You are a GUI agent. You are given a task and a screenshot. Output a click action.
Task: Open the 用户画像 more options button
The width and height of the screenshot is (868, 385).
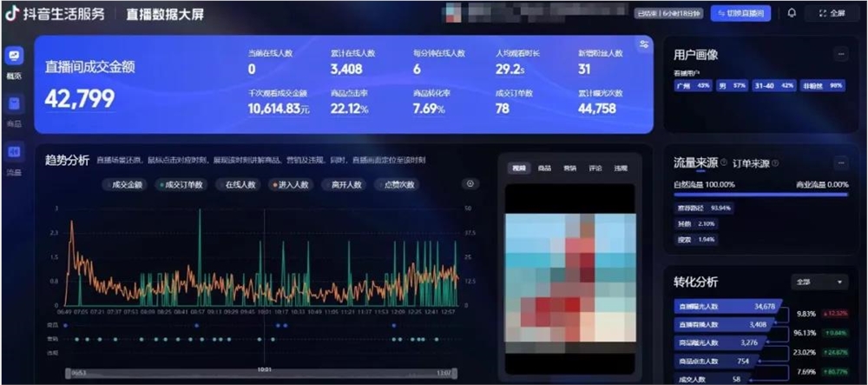841,54
